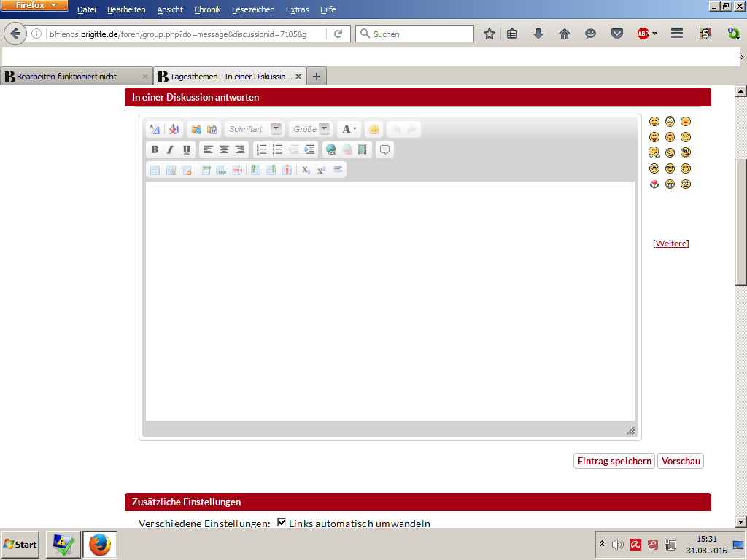Insert a numbered list
Screen dimensions: 747x560
tap(262, 149)
